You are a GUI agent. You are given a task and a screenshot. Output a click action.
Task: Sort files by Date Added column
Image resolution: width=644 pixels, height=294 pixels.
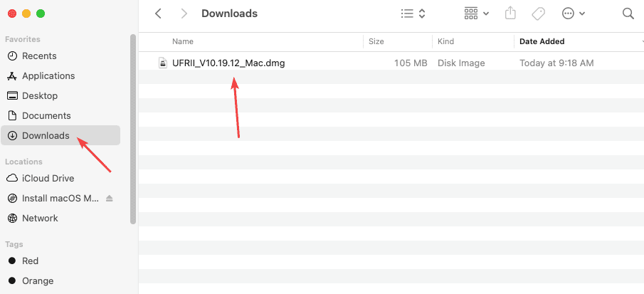click(x=542, y=42)
